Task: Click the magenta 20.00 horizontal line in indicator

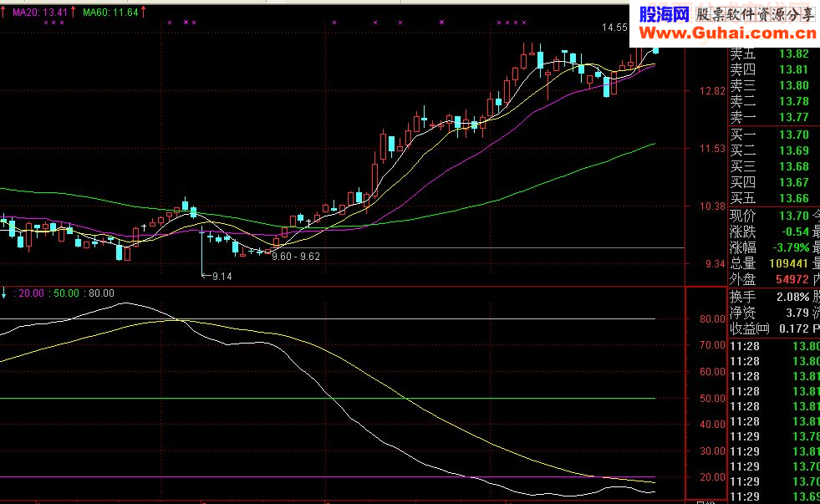Action: click(x=328, y=476)
